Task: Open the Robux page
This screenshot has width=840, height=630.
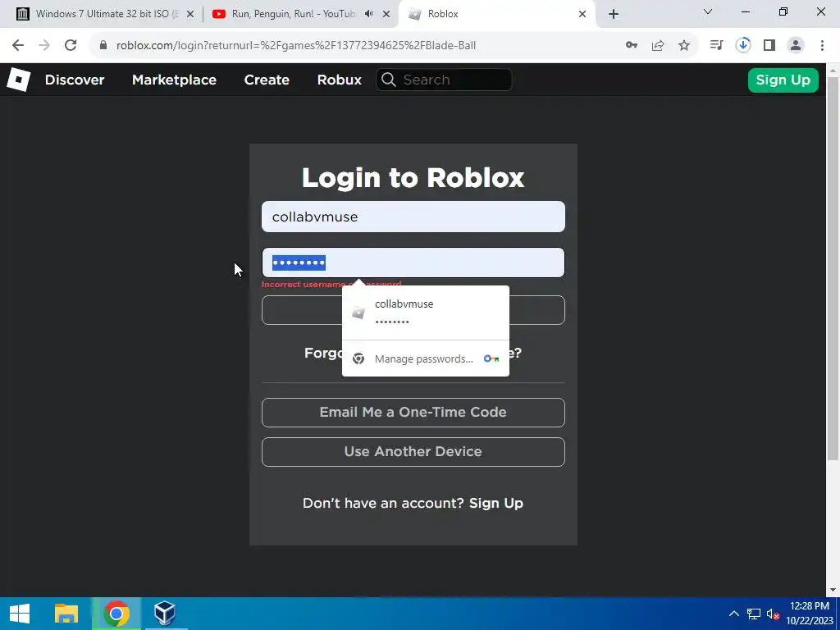Action: [339, 80]
